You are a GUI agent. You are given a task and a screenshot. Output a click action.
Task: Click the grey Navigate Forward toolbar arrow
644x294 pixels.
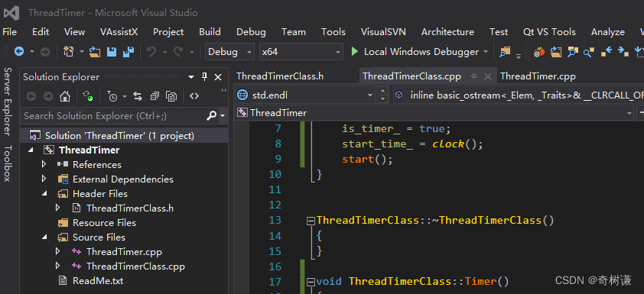[45, 52]
